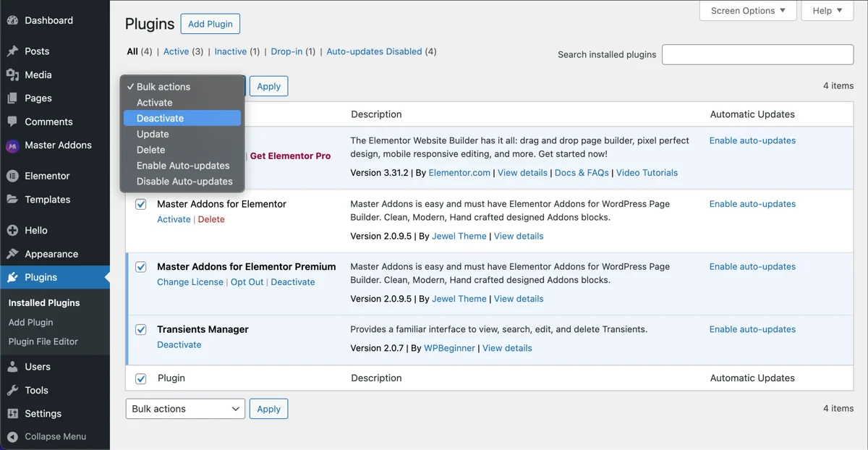Click the Add Plugin button

[x=210, y=24]
